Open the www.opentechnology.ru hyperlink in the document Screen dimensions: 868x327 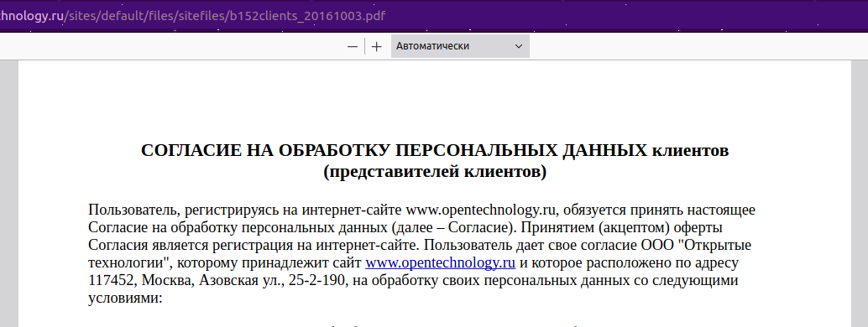(440, 262)
